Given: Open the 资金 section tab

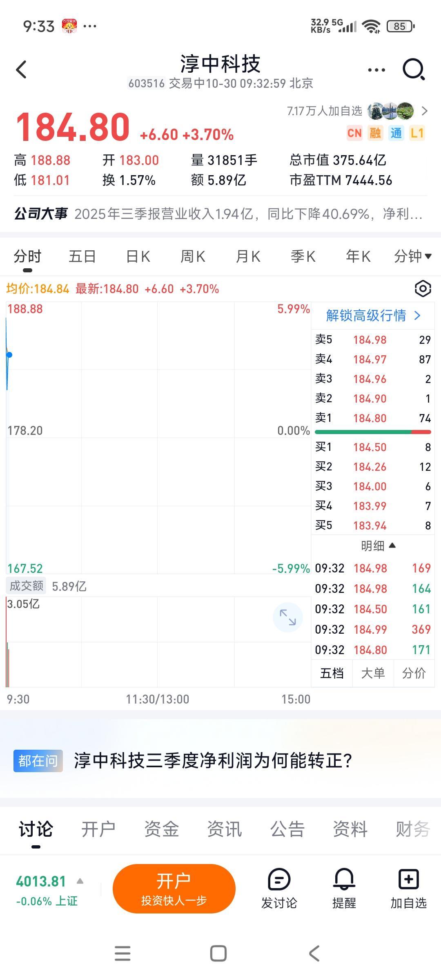Looking at the screenshot, I should 161,829.
